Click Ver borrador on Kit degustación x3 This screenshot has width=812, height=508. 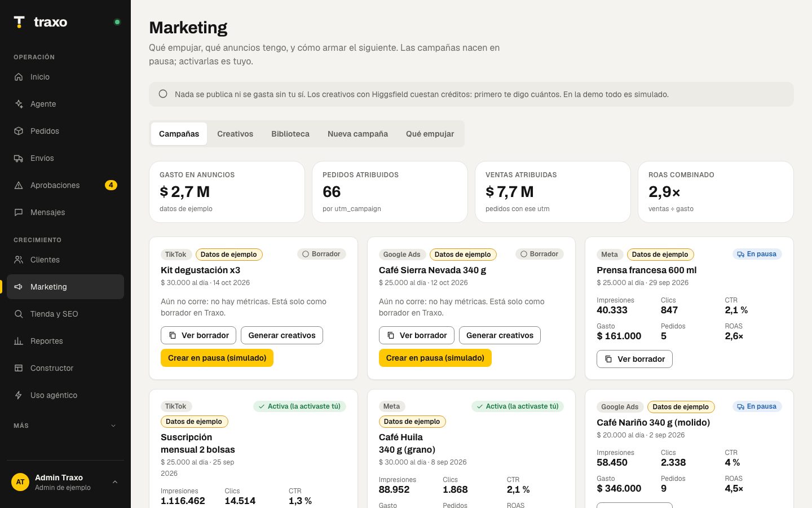pyautogui.click(x=198, y=335)
